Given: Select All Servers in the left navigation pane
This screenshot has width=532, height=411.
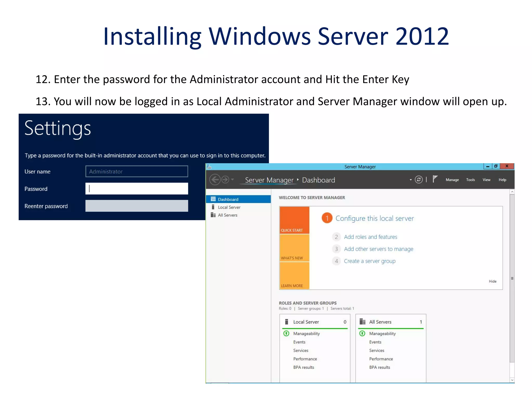Looking at the screenshot, I should [238, 215].
